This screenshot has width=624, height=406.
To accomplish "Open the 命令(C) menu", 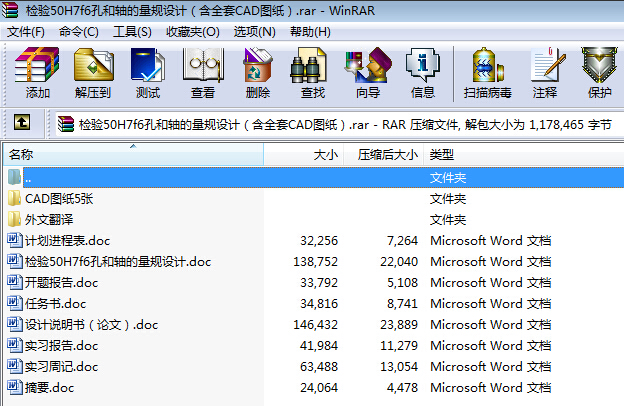I will [x=79, y=32].
